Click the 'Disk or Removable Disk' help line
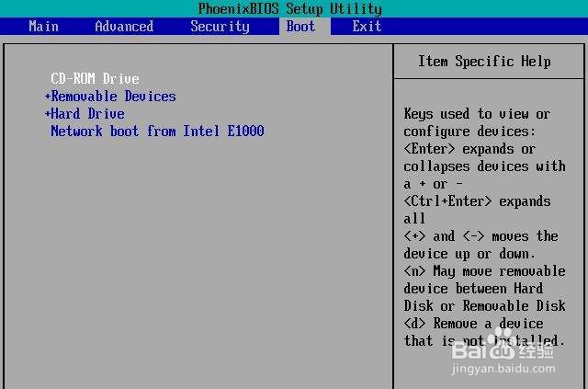Viewport: 588px width, 389px height. pyautogui.click(x=484, y=305)
